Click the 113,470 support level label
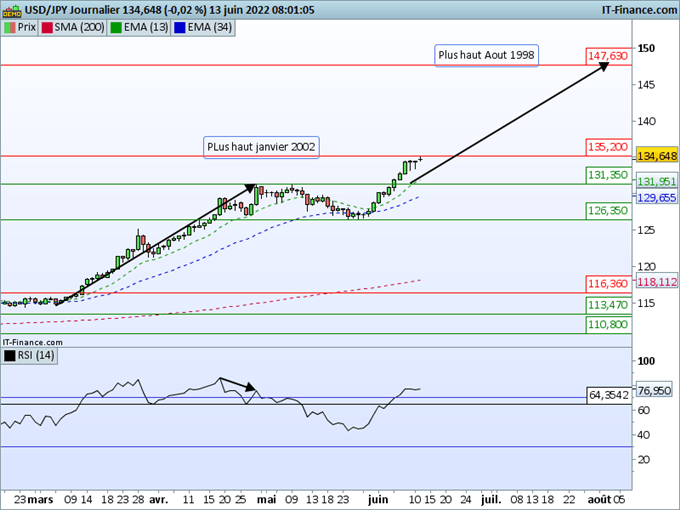Viewport: 680px width, 510px height. pyautogui.click(x=608, y=305)
